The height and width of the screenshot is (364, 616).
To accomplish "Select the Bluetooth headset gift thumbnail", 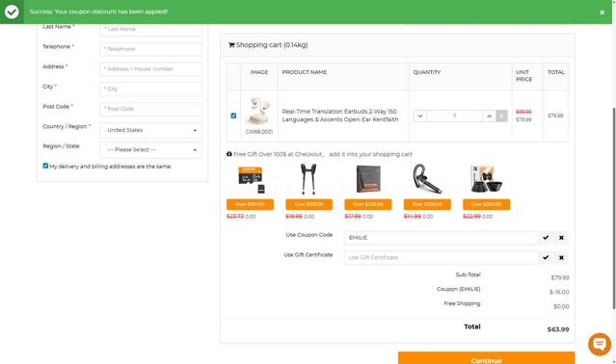I will (427, 179).
